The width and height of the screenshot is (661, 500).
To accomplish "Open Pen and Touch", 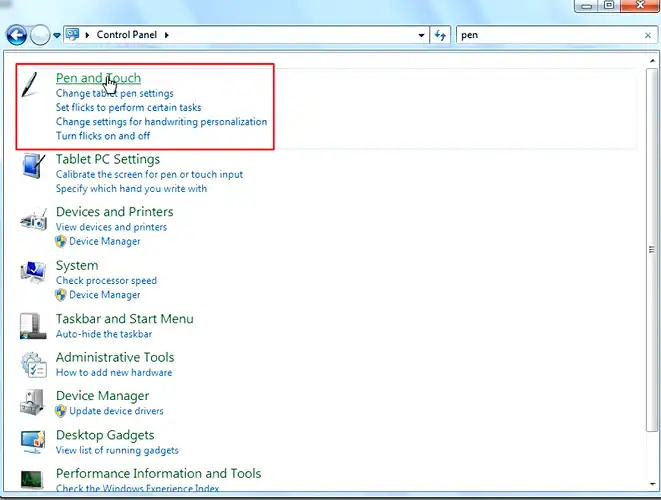I will tap(98, 78).
